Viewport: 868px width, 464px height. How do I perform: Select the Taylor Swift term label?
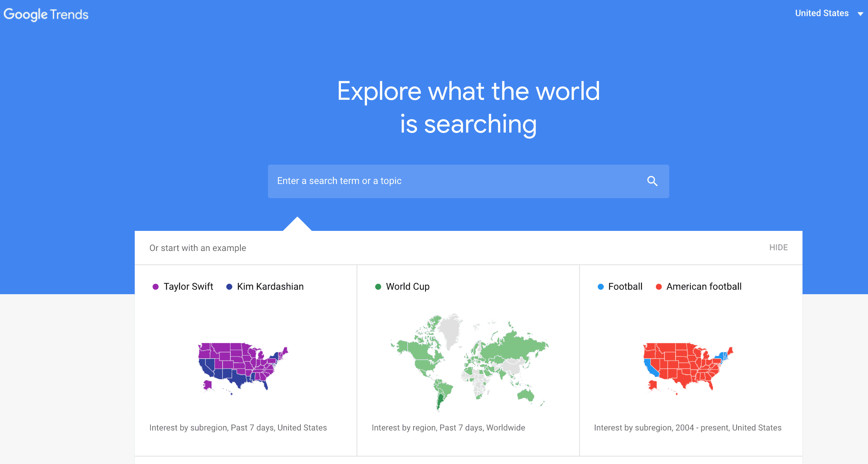click(188, 286)
